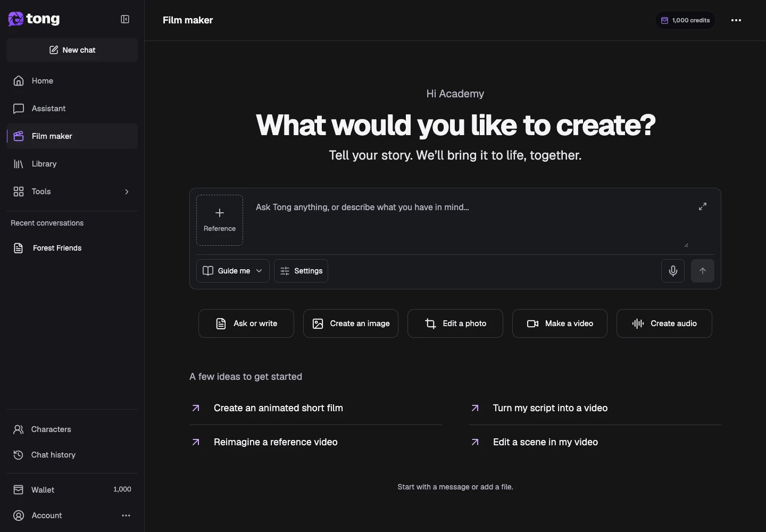Choose Edit a photo

tap(455, 323)
